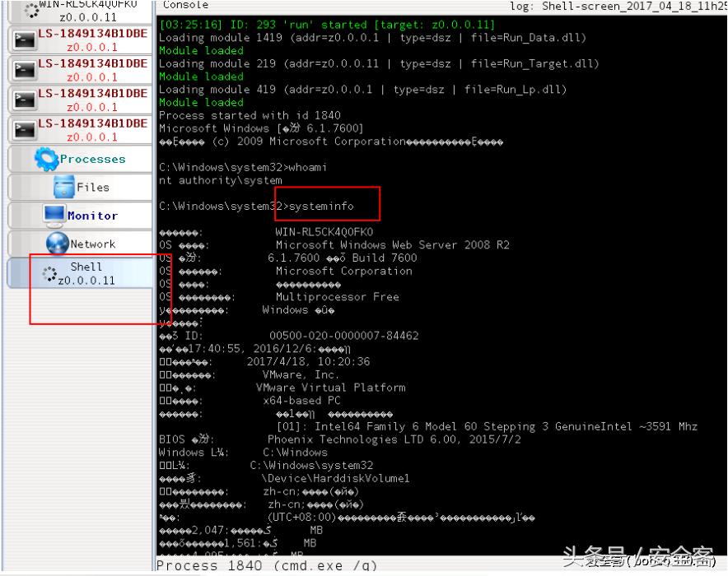Image resolution: width=728 pixels, height=576 pixels.
Task: Click the 1,561 MB available memory line
Action: (238, 544)
